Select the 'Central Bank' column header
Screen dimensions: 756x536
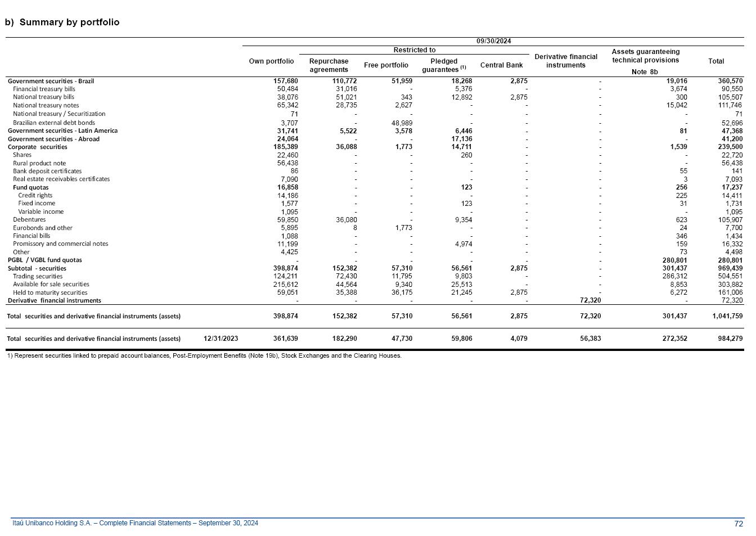(x=501, y=65)
